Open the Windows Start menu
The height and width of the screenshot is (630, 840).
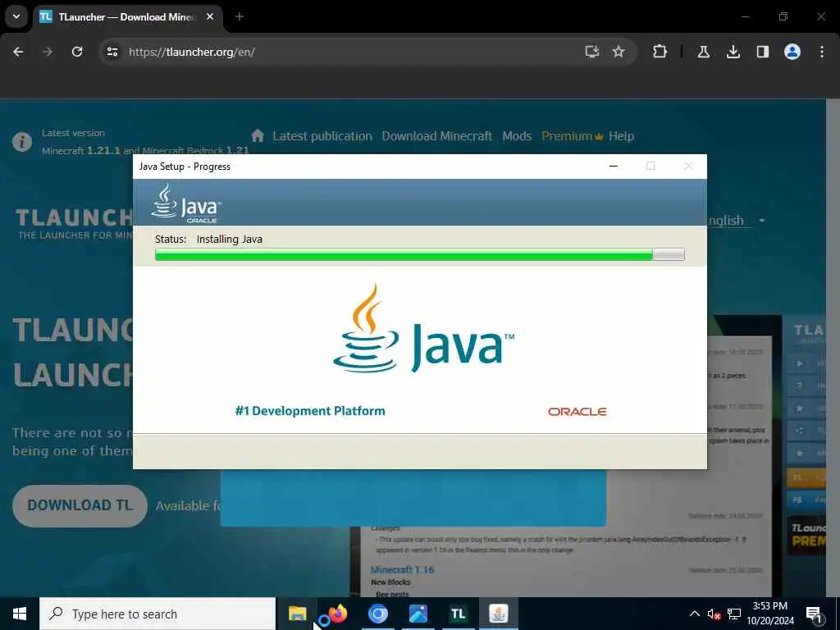click(20, 614)
